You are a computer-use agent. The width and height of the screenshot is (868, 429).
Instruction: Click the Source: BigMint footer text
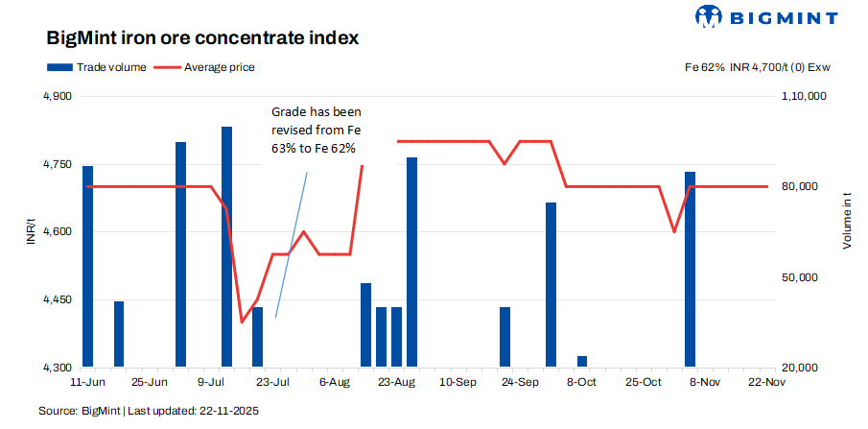point(149,411)
